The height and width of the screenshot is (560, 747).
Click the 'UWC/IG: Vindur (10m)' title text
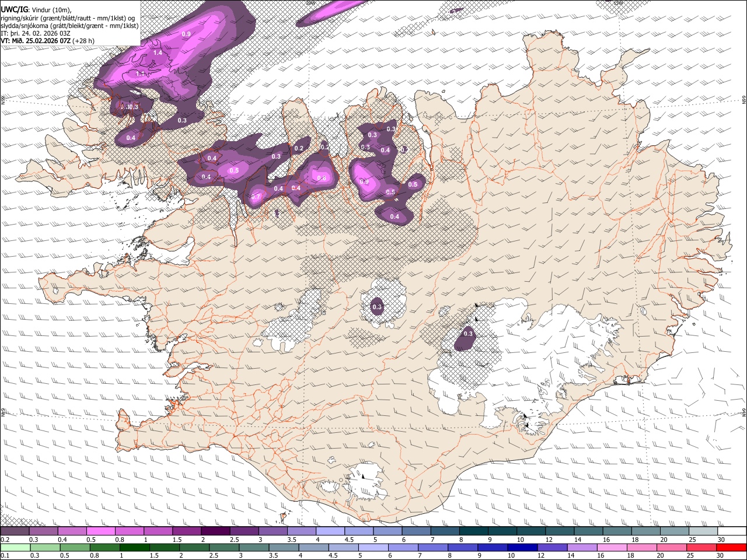pos(36,9)
